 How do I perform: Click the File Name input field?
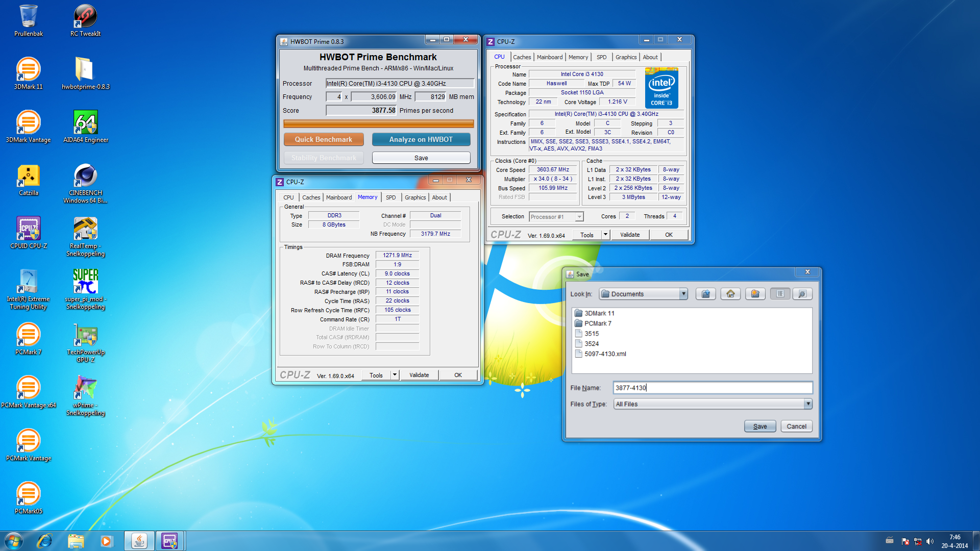click(713, 388)
